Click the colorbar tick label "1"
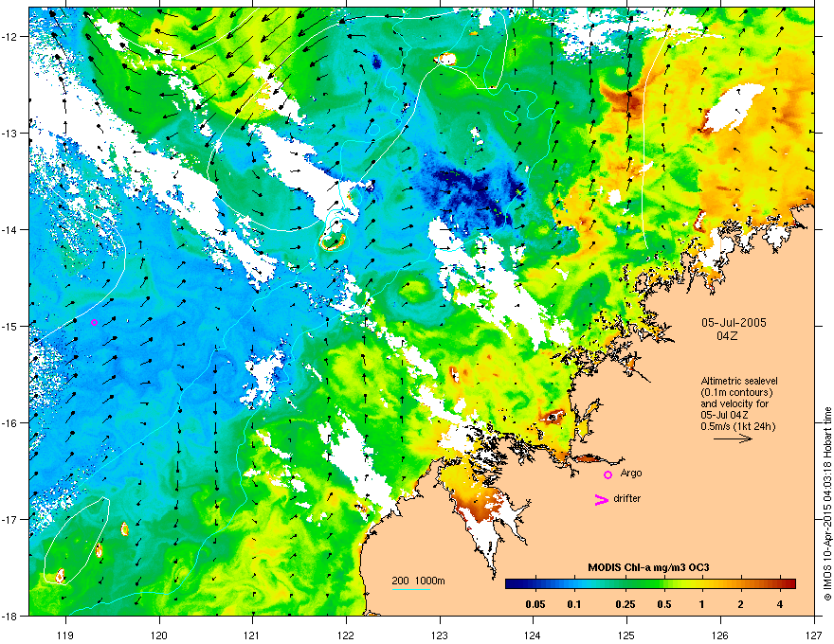 point(702,604)
